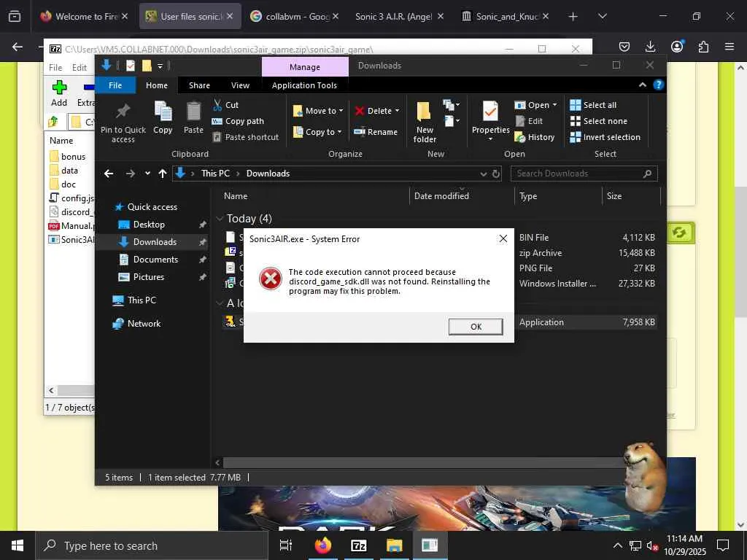Click the taskbar search box

pyautogui.click(x=152, y=545)
